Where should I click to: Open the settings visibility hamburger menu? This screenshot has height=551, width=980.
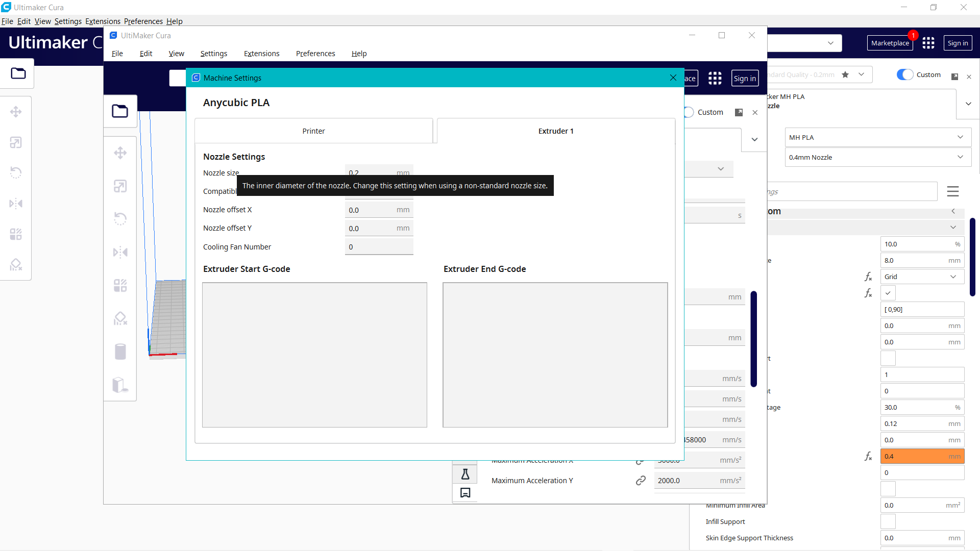point(953,191)
